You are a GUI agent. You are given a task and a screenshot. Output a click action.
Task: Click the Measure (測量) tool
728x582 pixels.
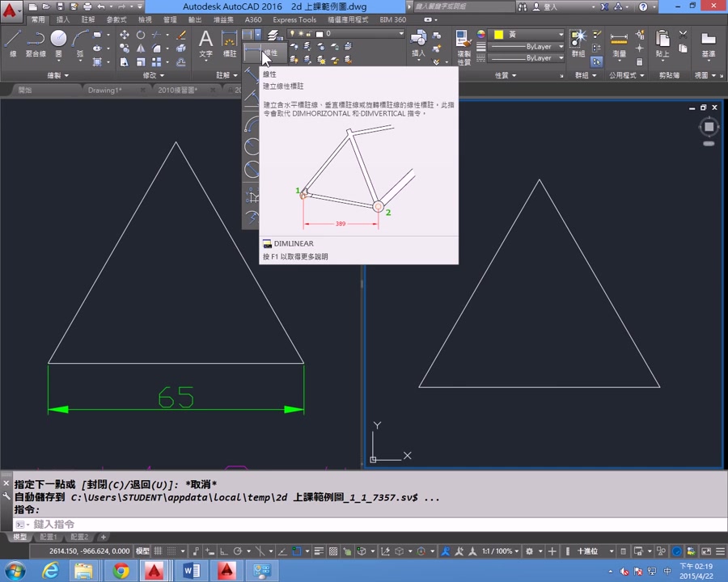pos(619,43)
